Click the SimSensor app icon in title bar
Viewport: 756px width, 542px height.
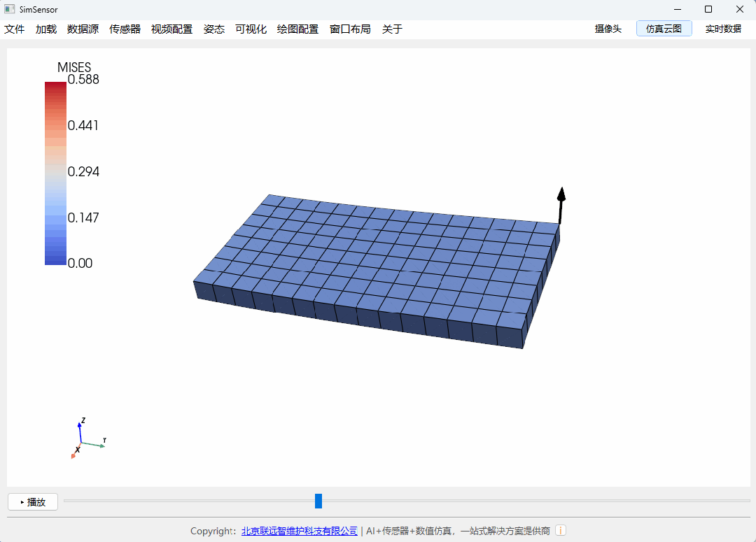point(9,9)
